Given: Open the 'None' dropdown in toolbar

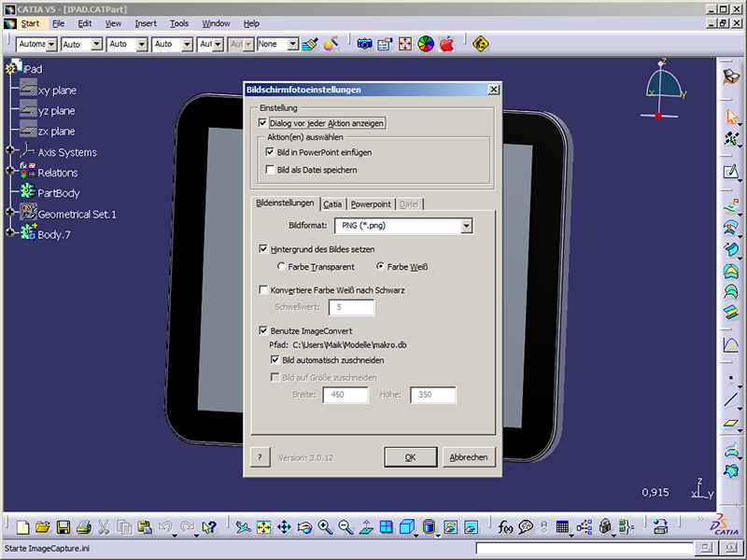Looking at the screenshot, I should [x=293, y=45].
